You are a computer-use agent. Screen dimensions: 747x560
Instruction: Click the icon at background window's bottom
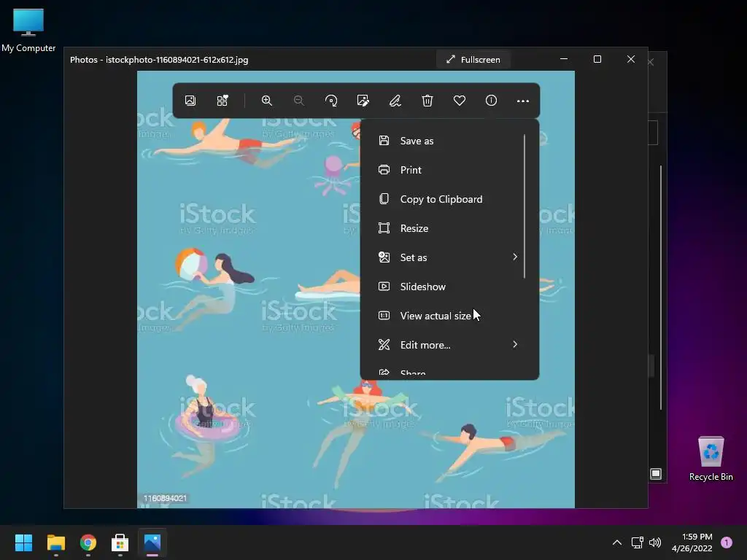click(x=656, y=474)
